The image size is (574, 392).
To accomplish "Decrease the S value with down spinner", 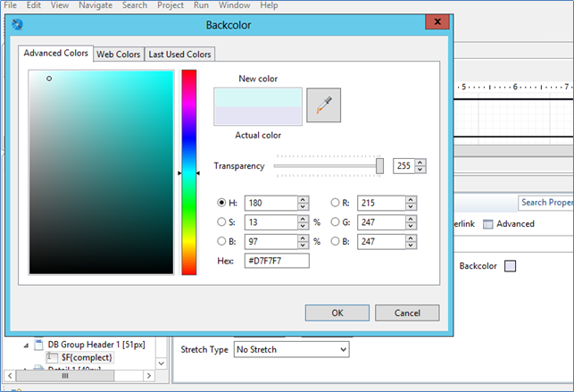I will [303, 226].
